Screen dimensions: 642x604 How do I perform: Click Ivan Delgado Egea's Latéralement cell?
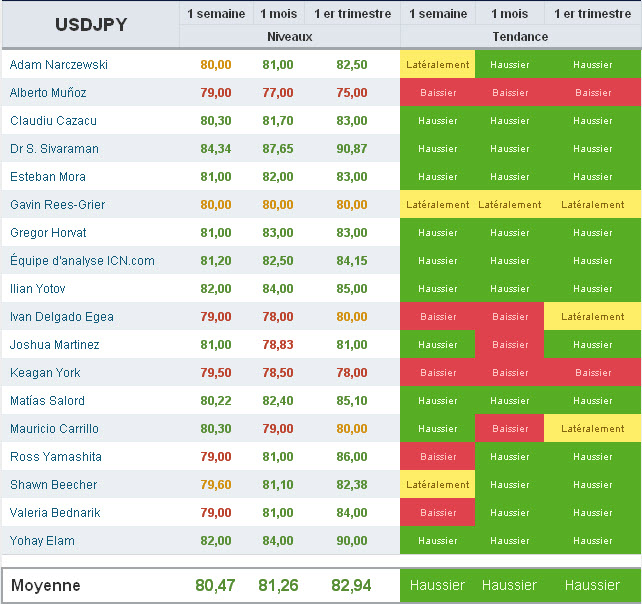(592, 316)
